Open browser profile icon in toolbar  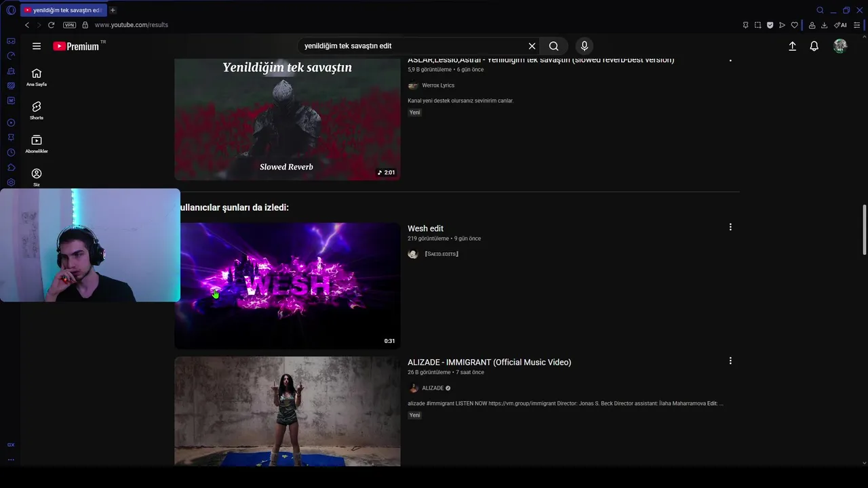click(x=812, y=25)
